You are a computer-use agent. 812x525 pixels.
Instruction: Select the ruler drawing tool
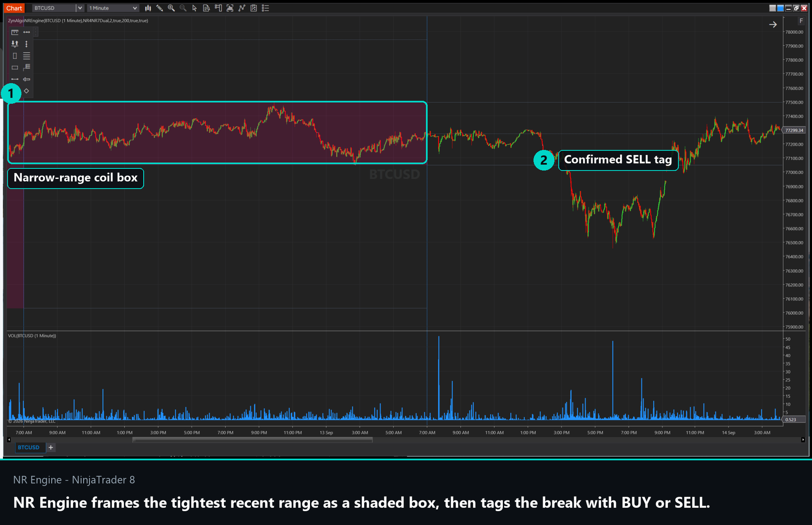coord(15,32)
